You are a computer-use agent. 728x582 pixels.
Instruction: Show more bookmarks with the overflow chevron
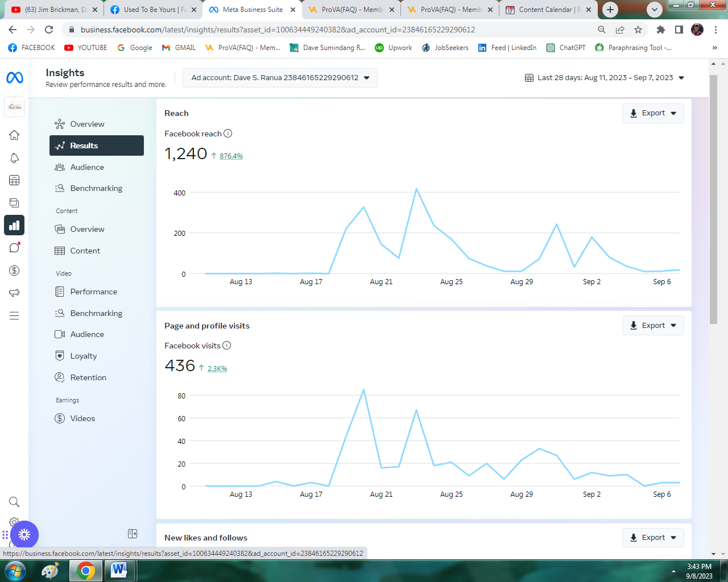[x=715, y=48]
